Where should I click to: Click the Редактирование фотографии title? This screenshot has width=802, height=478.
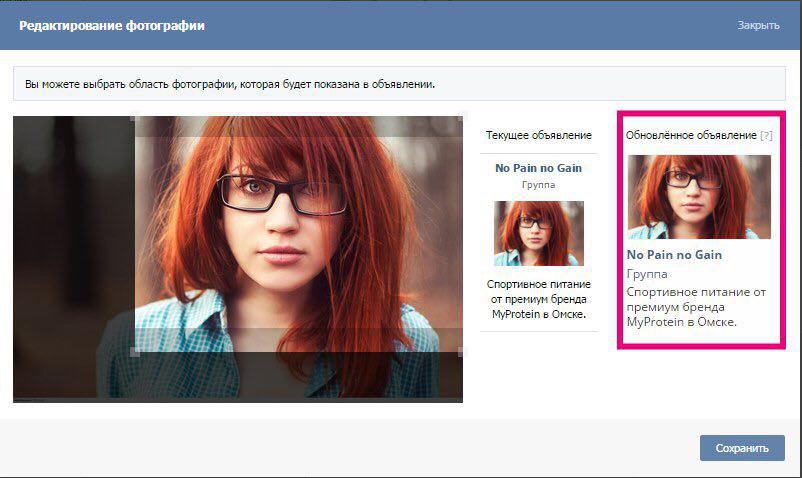point(112,26)
